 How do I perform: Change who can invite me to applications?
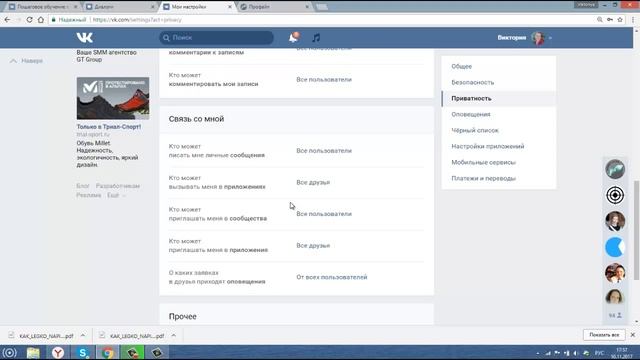click(x=313, y=246)
